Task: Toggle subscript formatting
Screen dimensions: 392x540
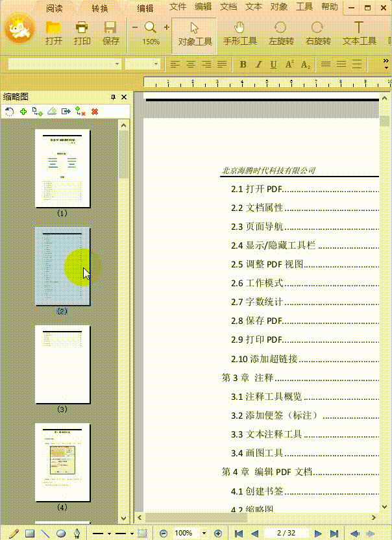Action: tap(305, 64)
